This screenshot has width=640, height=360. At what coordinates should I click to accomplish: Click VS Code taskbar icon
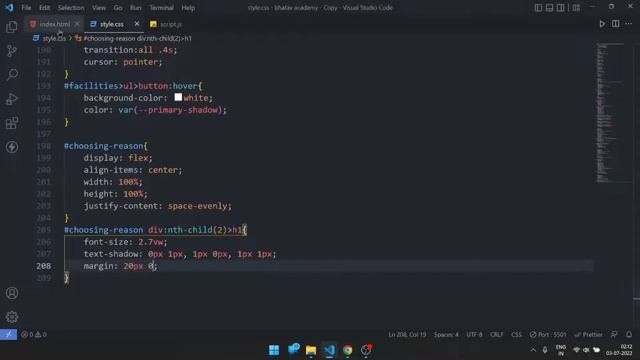coord(329,350)
